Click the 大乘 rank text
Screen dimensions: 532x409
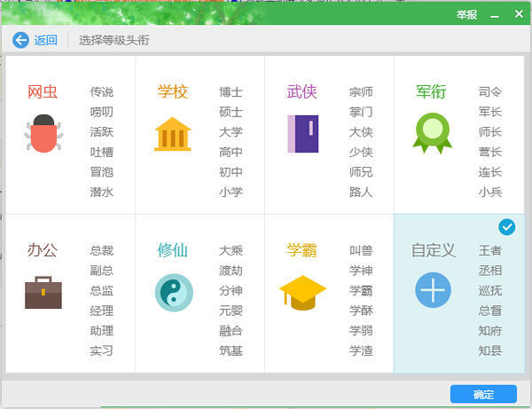(231, 250)
